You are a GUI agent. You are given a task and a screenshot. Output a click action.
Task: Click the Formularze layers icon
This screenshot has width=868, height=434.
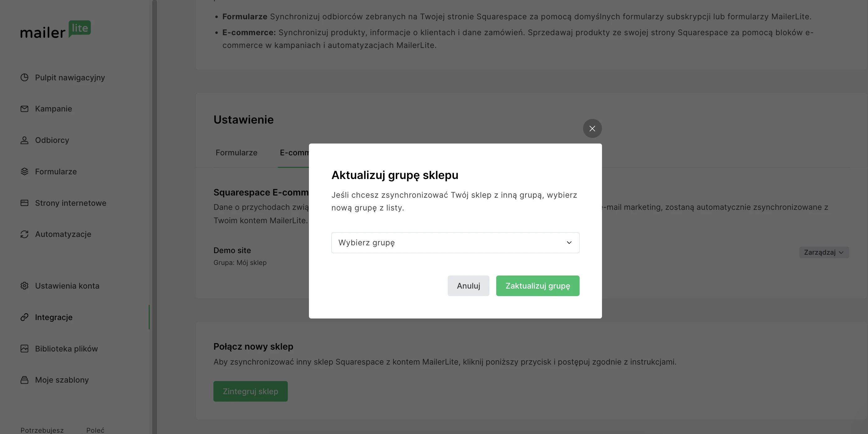24,172
